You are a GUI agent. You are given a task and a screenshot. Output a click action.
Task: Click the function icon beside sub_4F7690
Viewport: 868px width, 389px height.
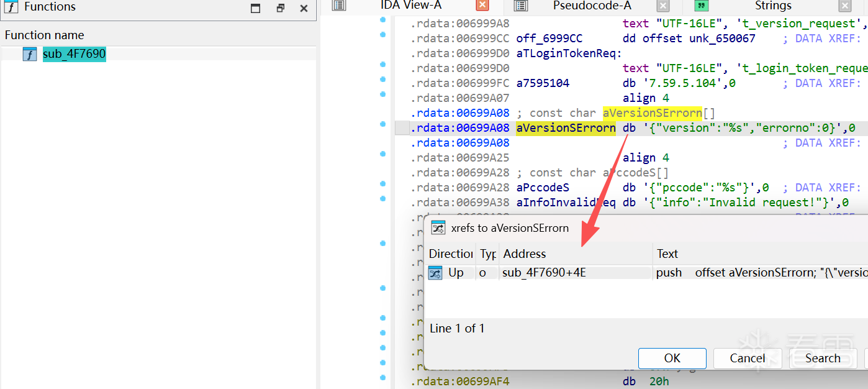point(30,54)
